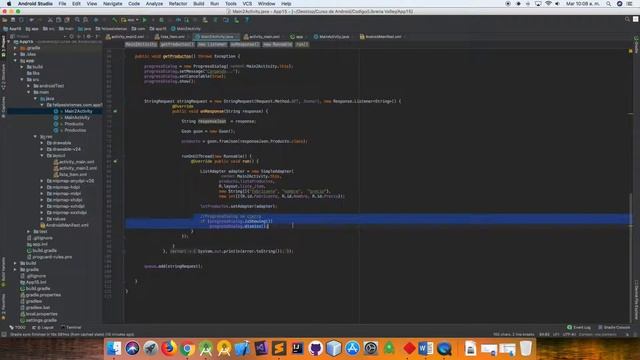640x360 pixels.
Task: Open Sublime Text from the Dock
Action: pos(279,349)
